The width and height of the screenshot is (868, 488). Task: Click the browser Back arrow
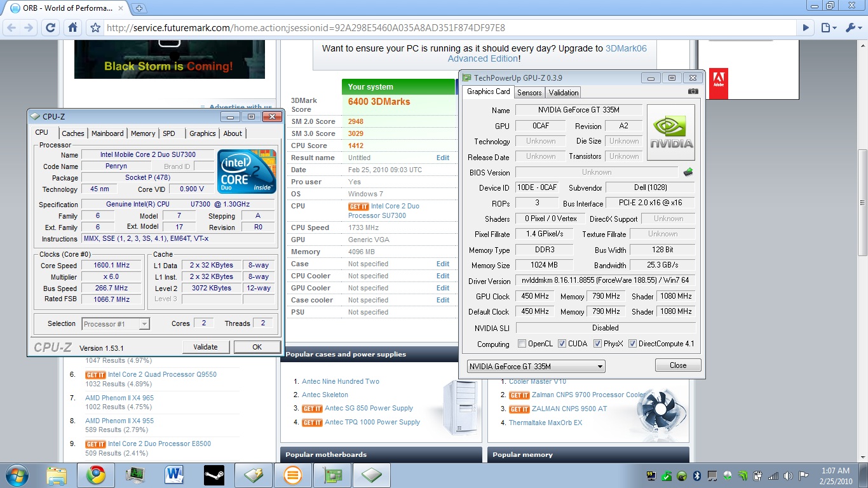pyautogui.click(x=11, y=28)
